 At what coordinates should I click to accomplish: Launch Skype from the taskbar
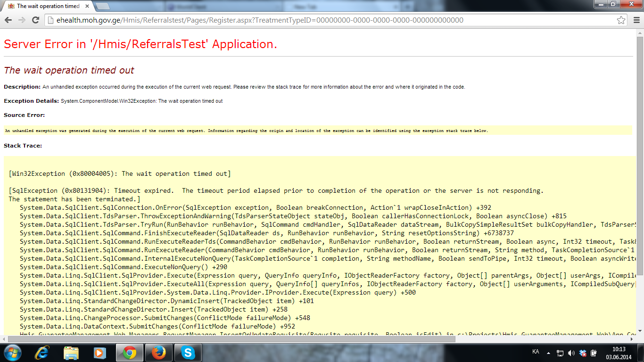[188, 353]
